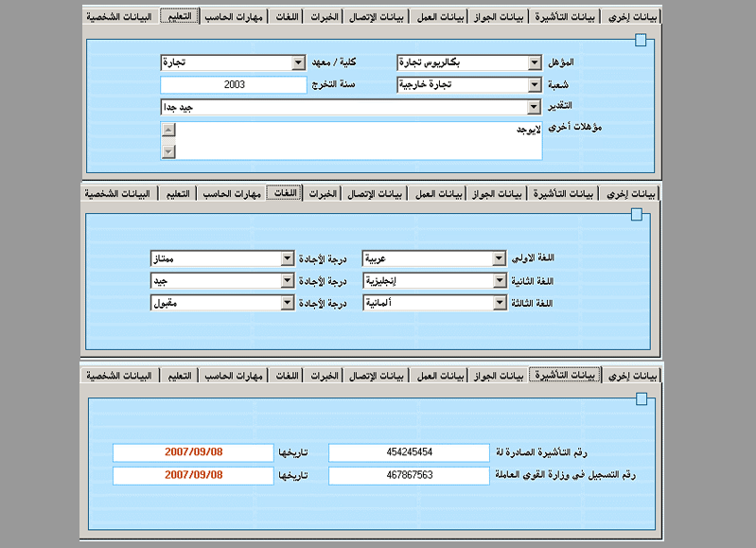
Task: Open بيانات الجواز tab above the visa form
Action: click(499, 376)
